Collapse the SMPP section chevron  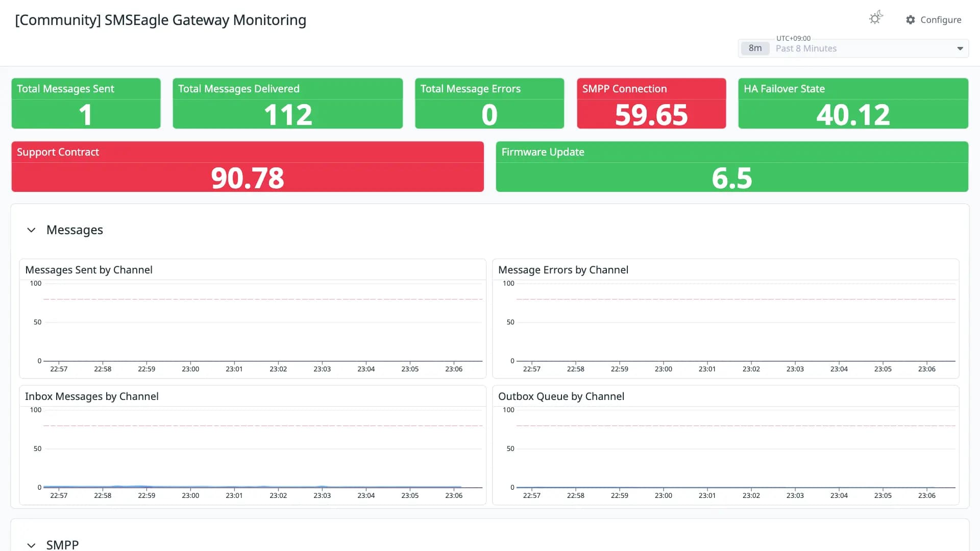pos(31,545)
